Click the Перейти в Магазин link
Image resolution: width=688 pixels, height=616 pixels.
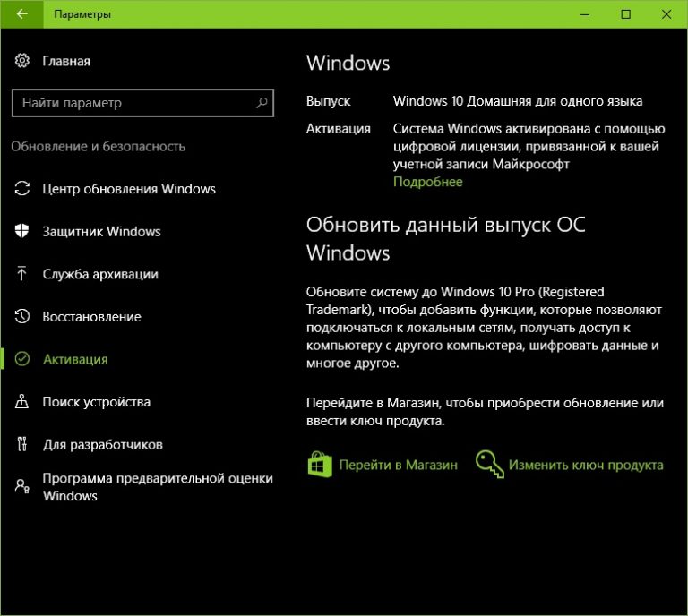(x=398, y=465)
